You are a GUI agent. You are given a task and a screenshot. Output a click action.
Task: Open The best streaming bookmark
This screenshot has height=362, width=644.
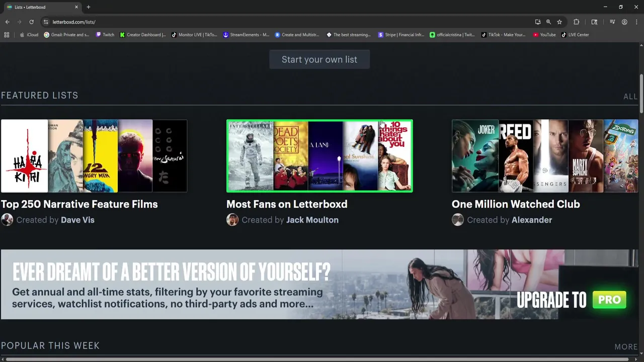349,35
